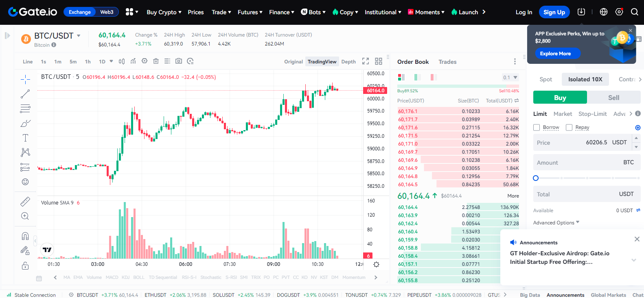Open the Futures dropdown menu
The height and width of the screenshot is (298, 644).
point(250,12)
